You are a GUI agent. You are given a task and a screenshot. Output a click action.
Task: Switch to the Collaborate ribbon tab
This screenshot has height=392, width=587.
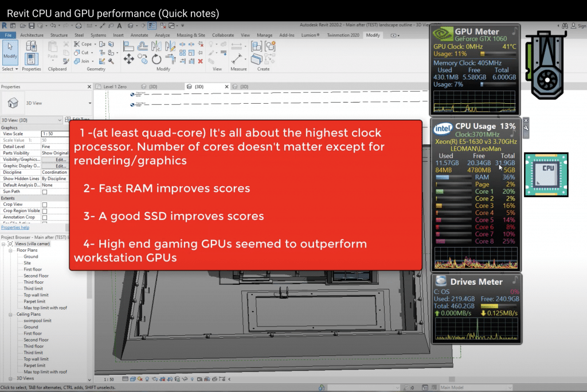click(x=223, y=35)
